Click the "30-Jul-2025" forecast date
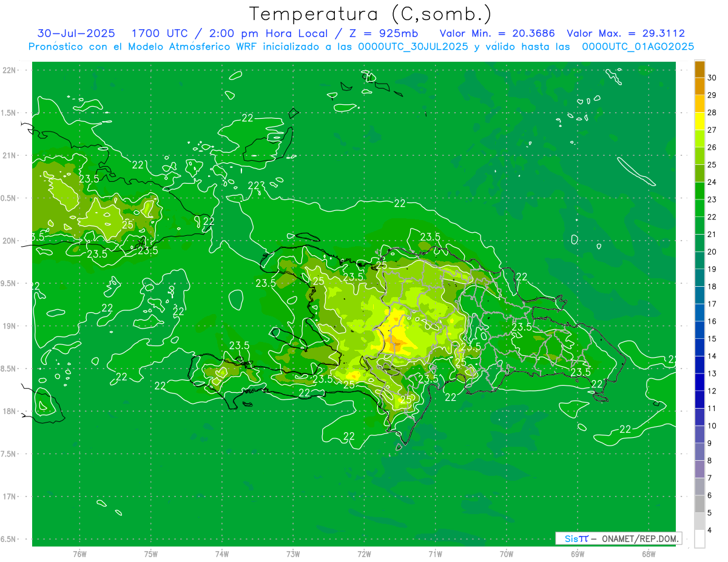Screen dimensions: 728x562 pos(76,33)
